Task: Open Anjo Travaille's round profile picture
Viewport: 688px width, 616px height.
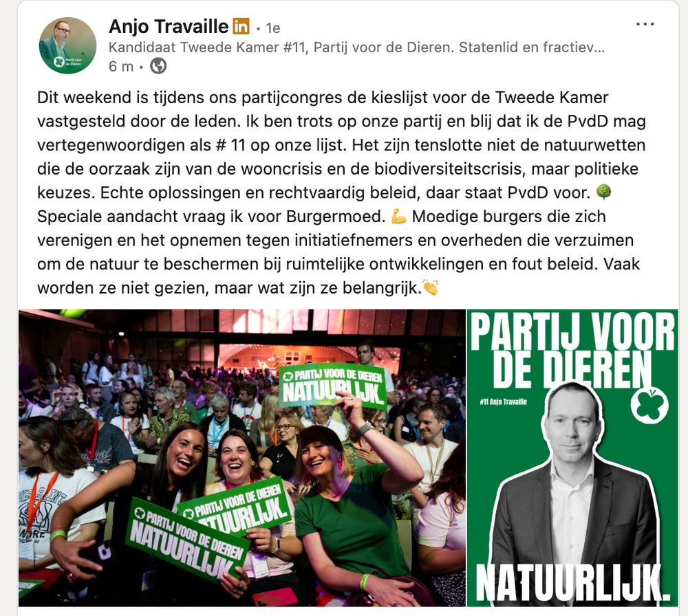Action: tap(67, 45)
